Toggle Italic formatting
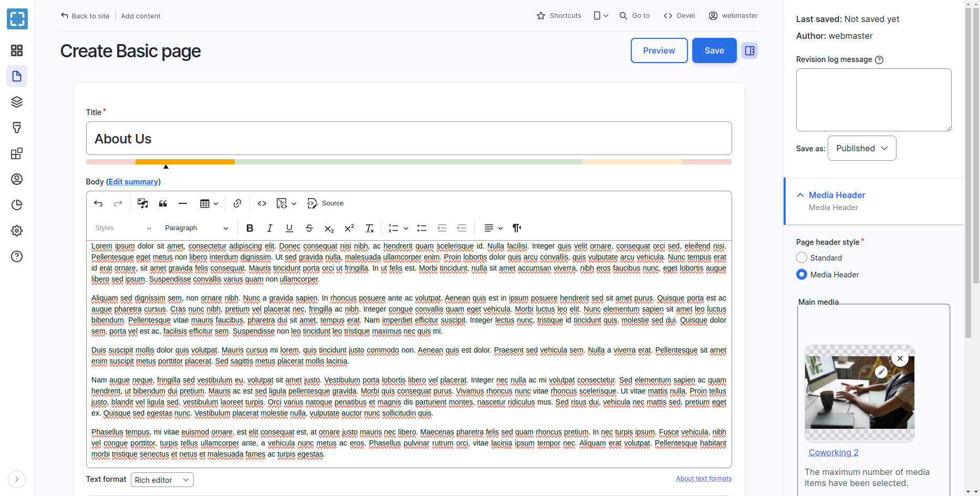The height and width of the screenshot is (496, 980). click(x=269, y=228)
